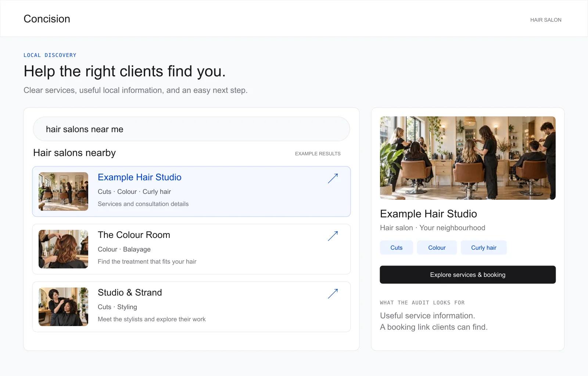The height and width of the screenshot is (376, 588).
Task: Click 'Colour · Balayage' tags line
Action: click(124, 249)
